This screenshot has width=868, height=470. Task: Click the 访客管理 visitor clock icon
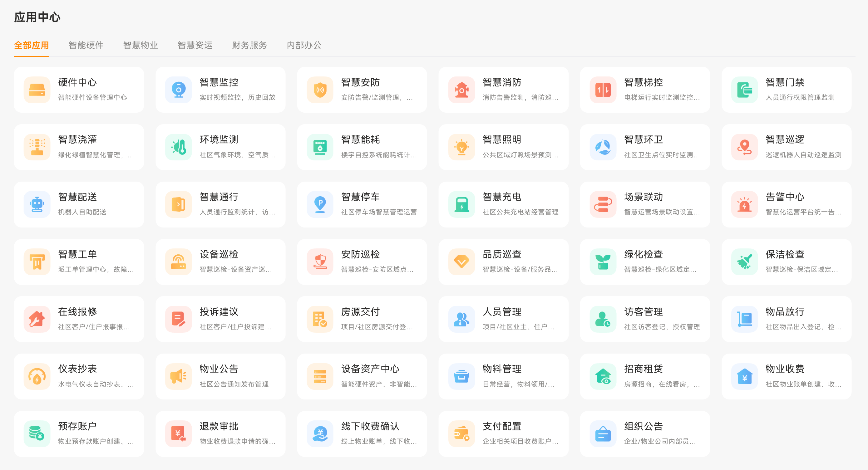(603, 319)
